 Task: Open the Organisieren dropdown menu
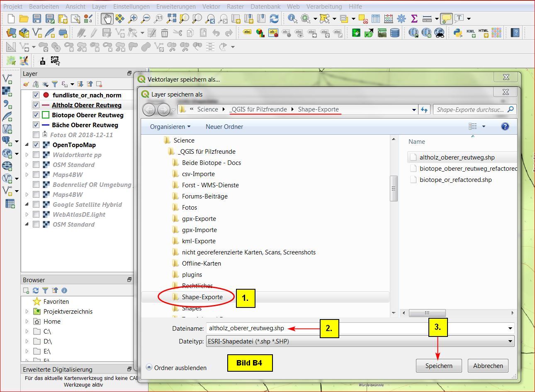tap(170, 127)
